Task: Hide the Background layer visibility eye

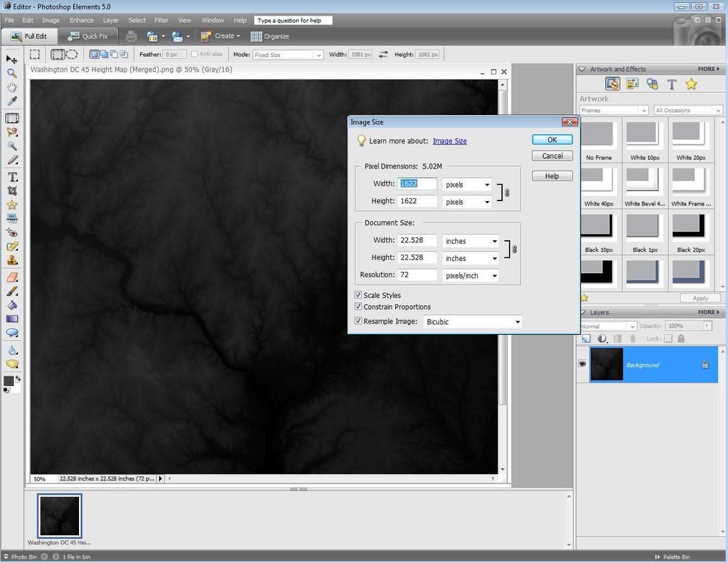Action: [x=582, y=364]
